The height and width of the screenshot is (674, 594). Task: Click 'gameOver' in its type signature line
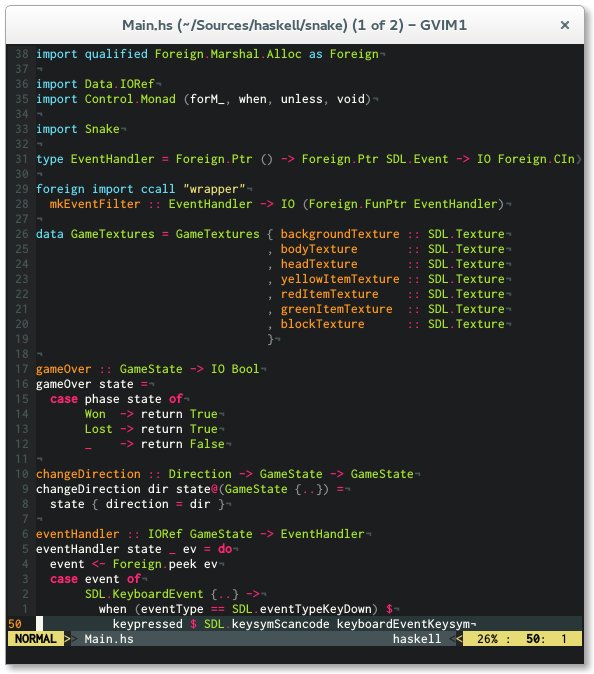64,369
